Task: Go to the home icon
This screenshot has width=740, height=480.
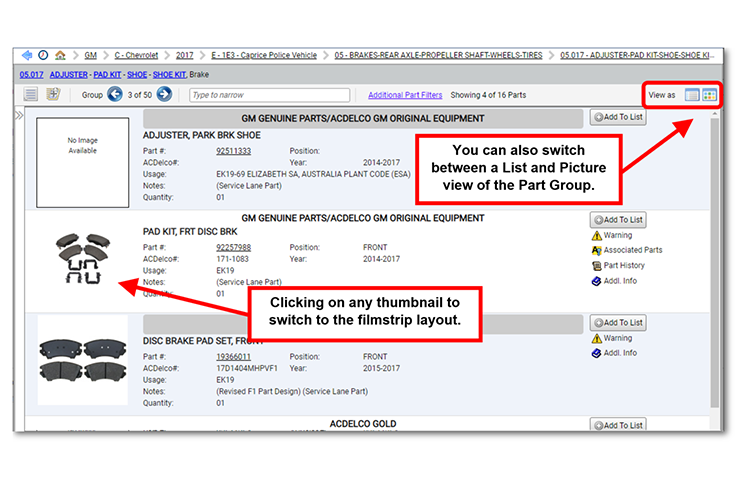Action: (60, 55)
